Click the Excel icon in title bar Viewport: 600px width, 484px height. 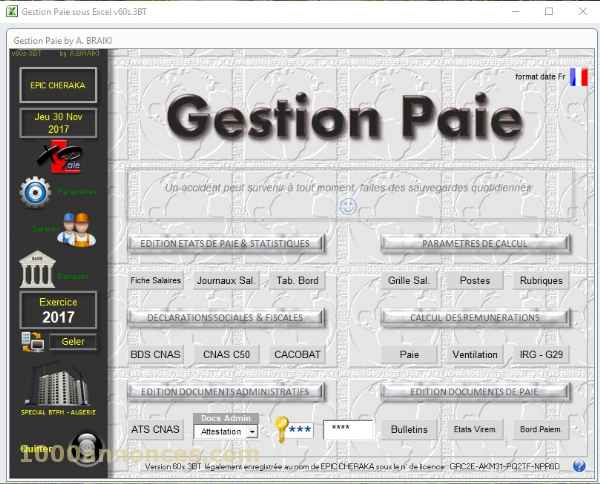11,11
